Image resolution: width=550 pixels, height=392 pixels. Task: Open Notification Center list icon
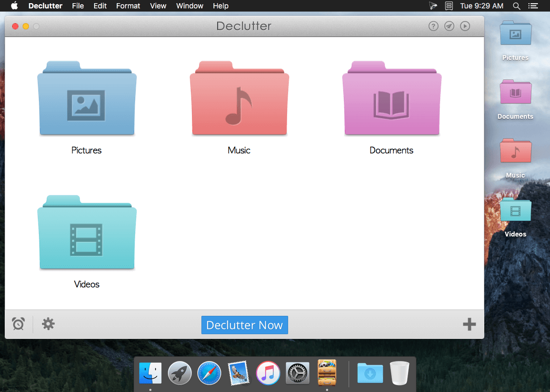click(x=533, y=6)
